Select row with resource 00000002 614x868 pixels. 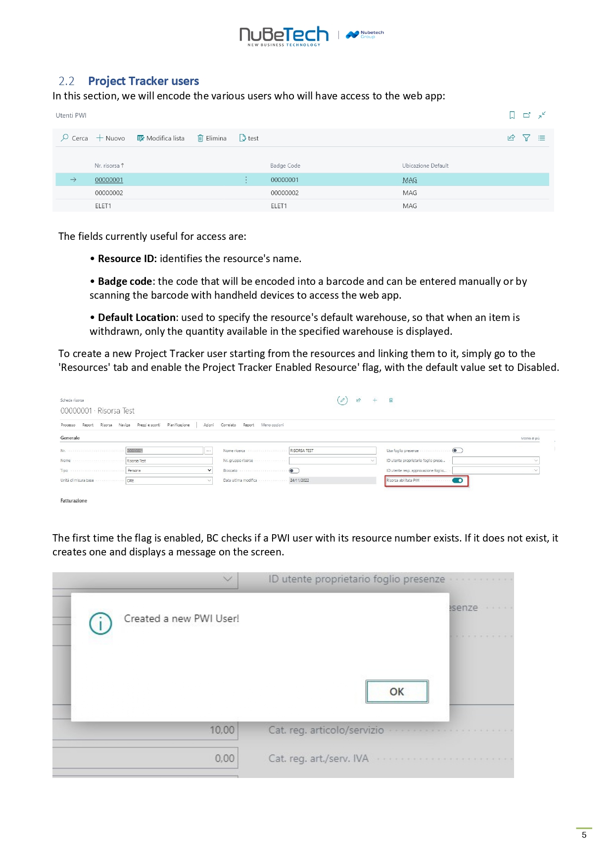pyautogui.click(x=302, y=193)
